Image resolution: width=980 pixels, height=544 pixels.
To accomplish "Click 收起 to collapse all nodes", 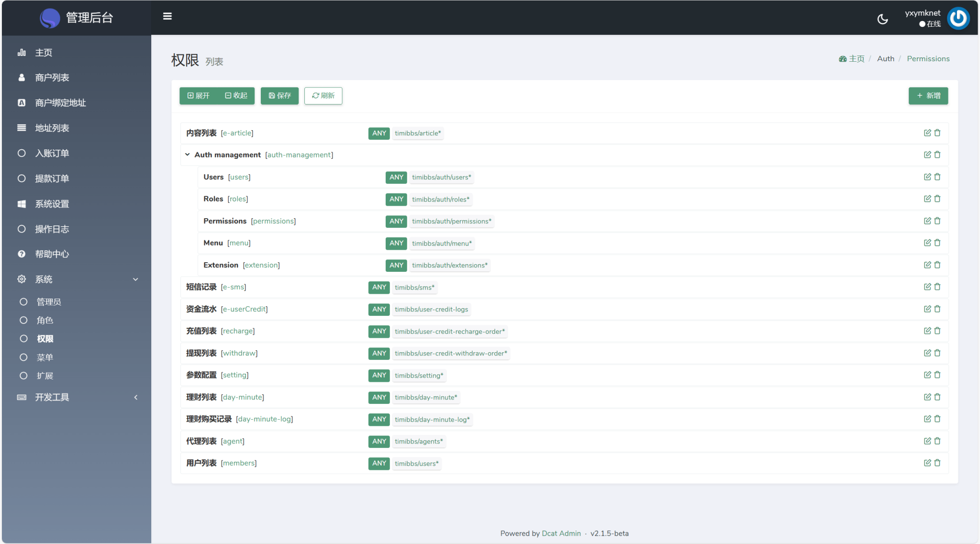I will (236, 96).
